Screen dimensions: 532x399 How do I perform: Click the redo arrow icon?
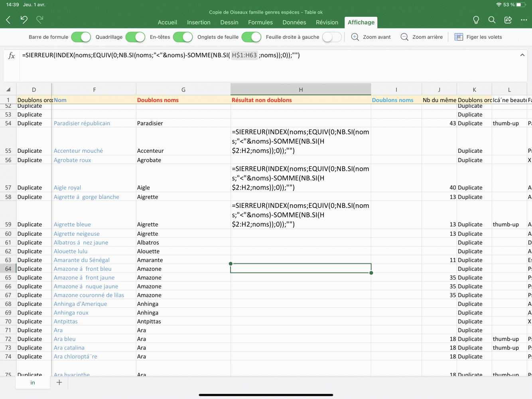pyautogui.click(x=40, y=20)
